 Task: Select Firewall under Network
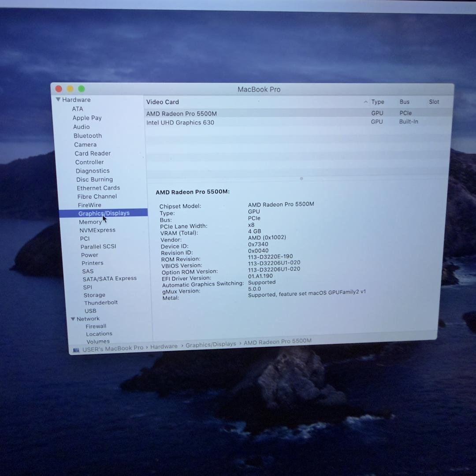(x=96, y=327)
